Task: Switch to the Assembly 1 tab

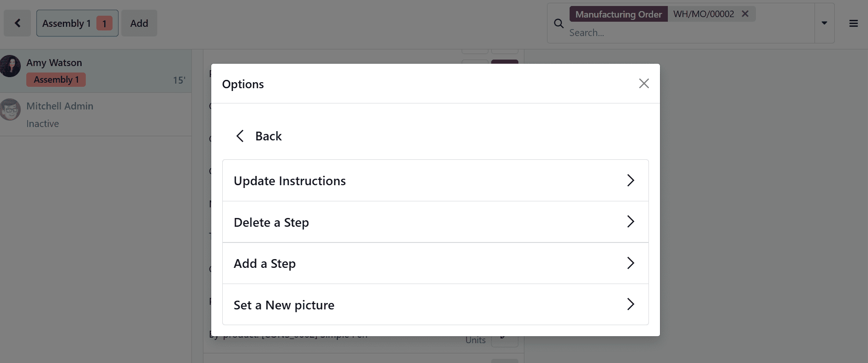Action: tap(66, 23)
